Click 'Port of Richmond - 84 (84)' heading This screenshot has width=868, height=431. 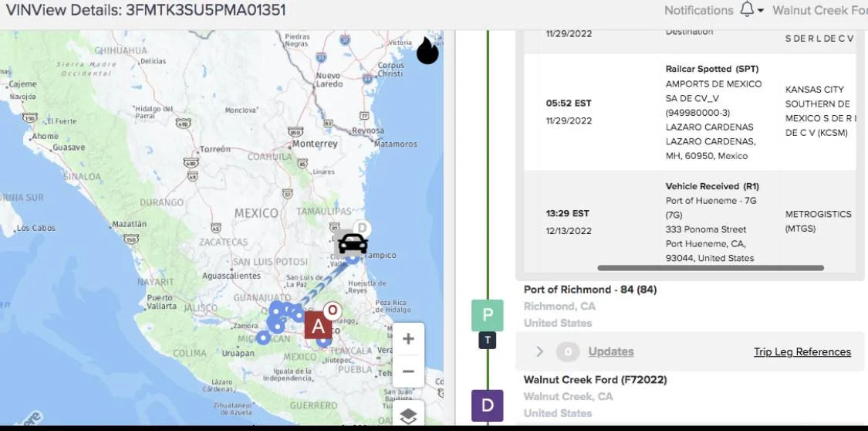coord(590,289)
